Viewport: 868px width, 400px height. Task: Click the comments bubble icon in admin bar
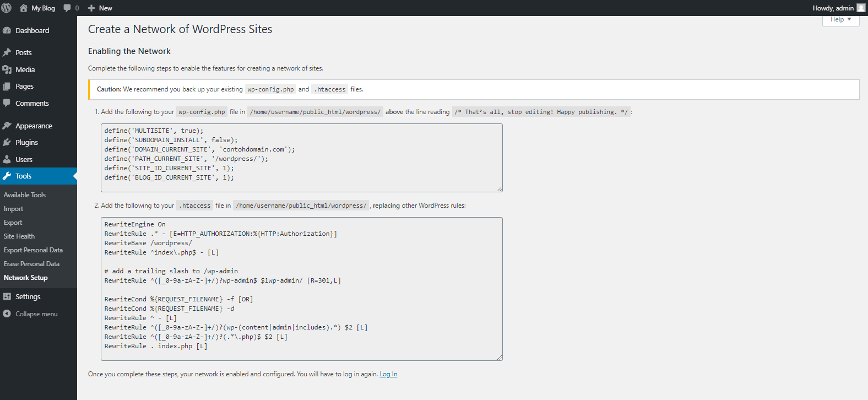(67, 8)
